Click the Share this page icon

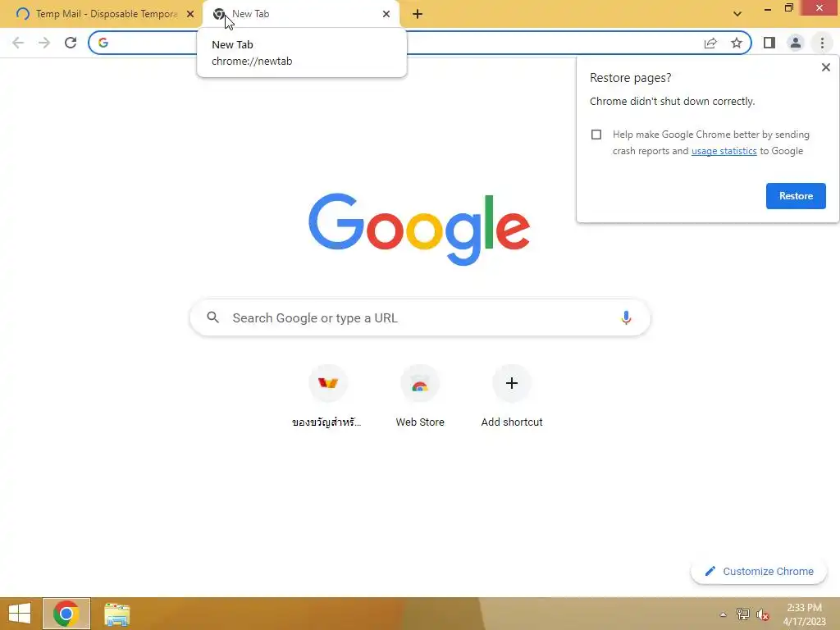(710, 43)
